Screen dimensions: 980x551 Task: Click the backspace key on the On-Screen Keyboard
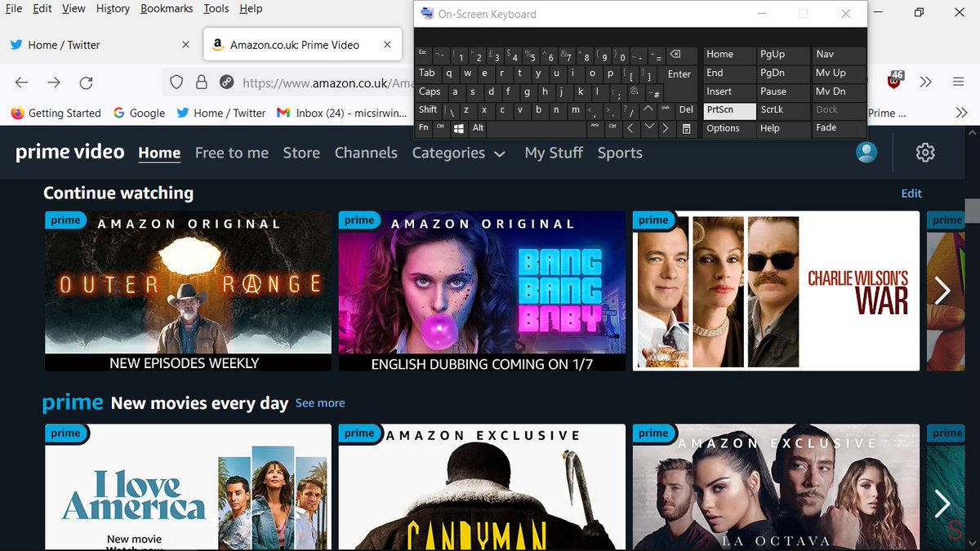pos(675,55)
